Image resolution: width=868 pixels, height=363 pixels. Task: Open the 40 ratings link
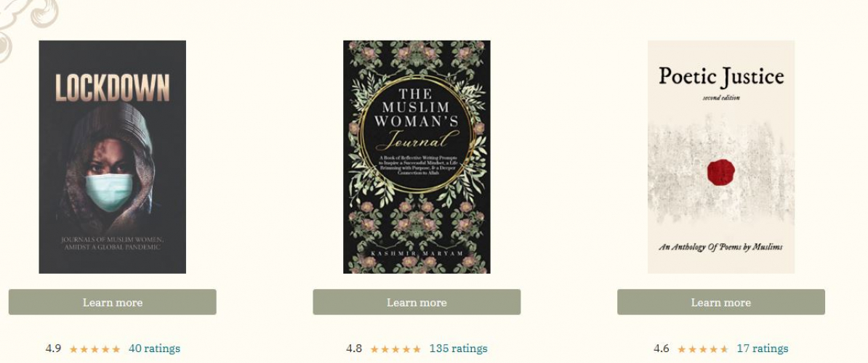click(154, 348)
